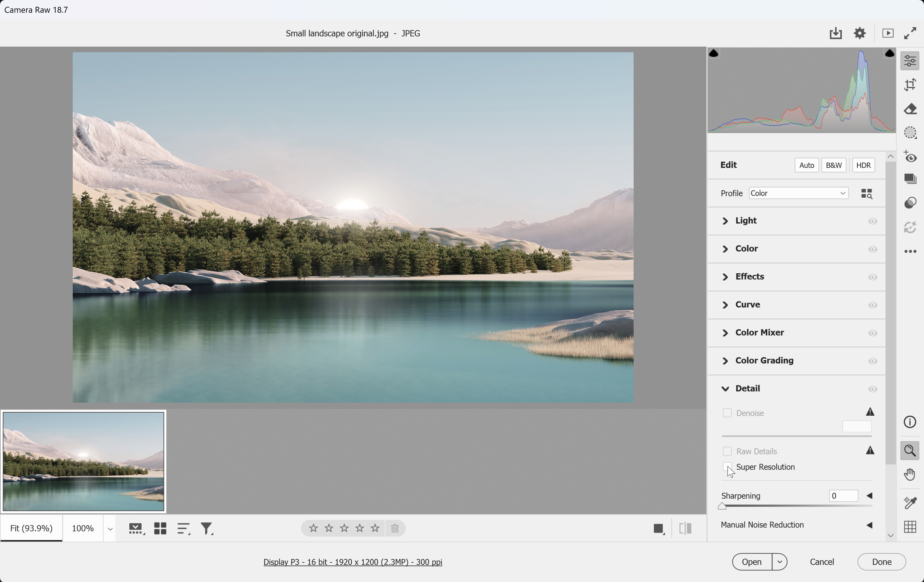Open the filmstrip sort options icon

click(184, 529)
